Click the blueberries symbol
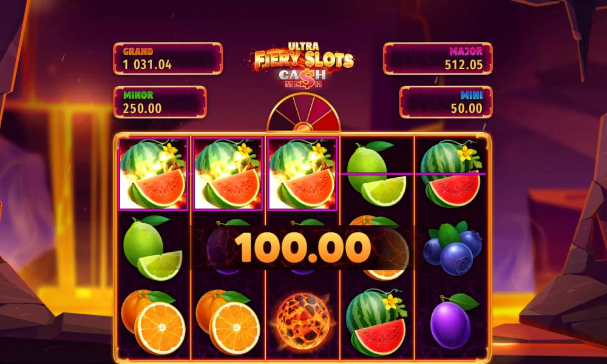This screenshot has width=607, height=364. [x=452, y=248]
